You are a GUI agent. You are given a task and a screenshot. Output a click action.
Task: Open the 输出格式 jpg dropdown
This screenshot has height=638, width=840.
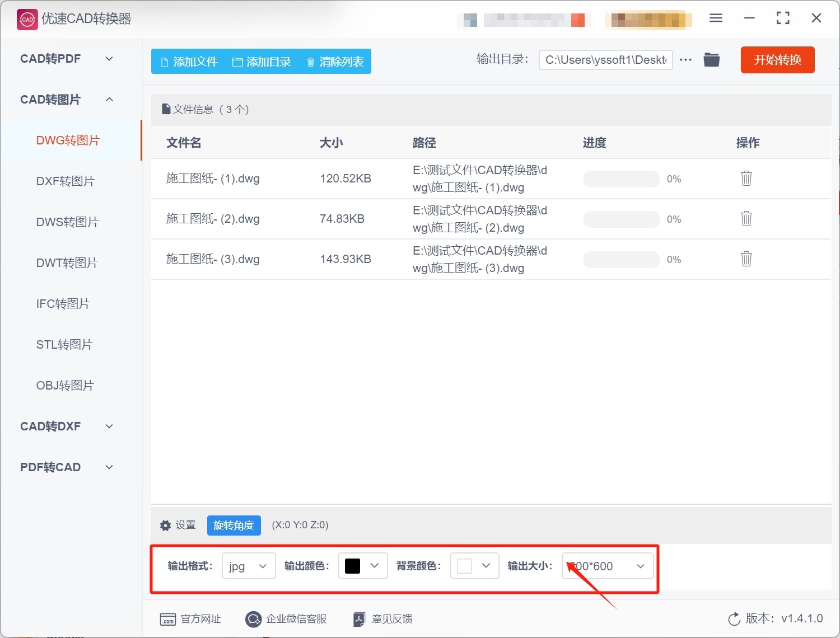249,566
